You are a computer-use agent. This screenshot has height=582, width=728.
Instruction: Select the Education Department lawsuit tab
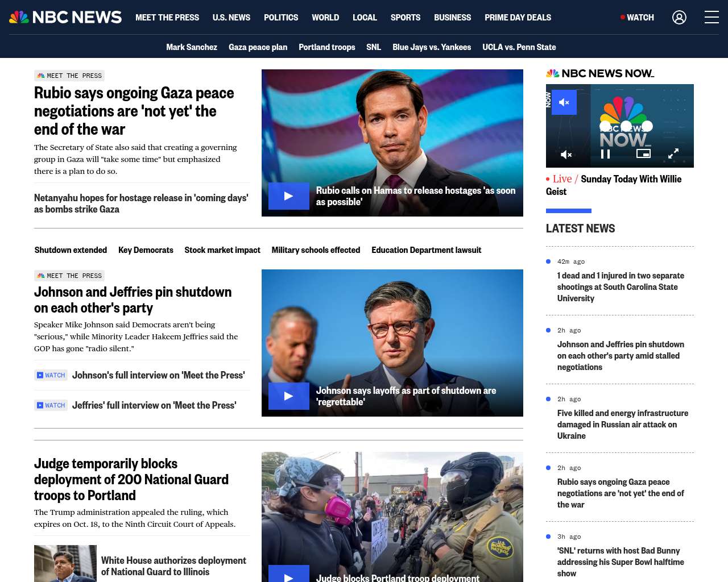click(427, 250)
